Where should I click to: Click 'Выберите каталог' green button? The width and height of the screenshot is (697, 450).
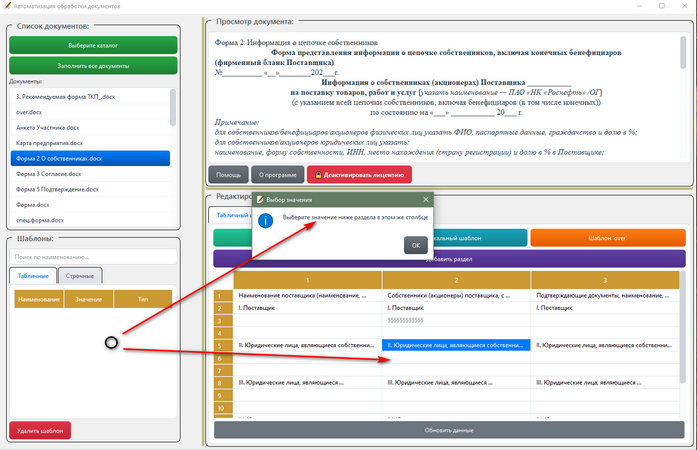(93, 45)
